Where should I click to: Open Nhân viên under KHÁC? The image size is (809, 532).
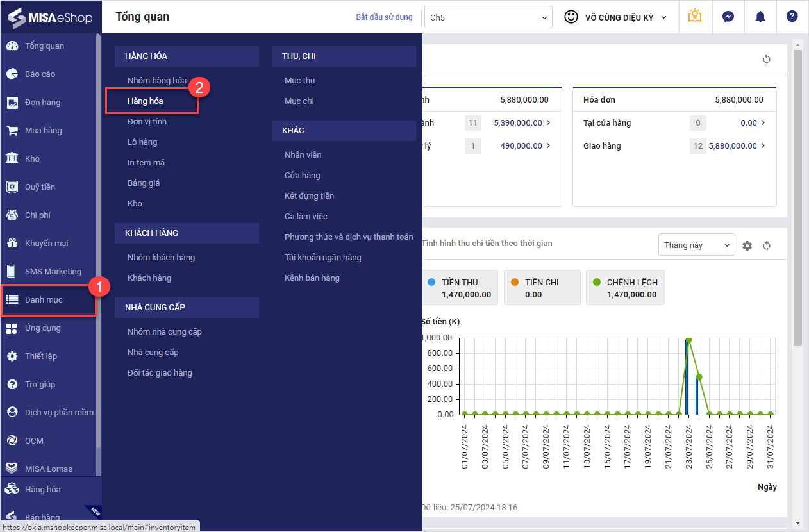point(303,155)
